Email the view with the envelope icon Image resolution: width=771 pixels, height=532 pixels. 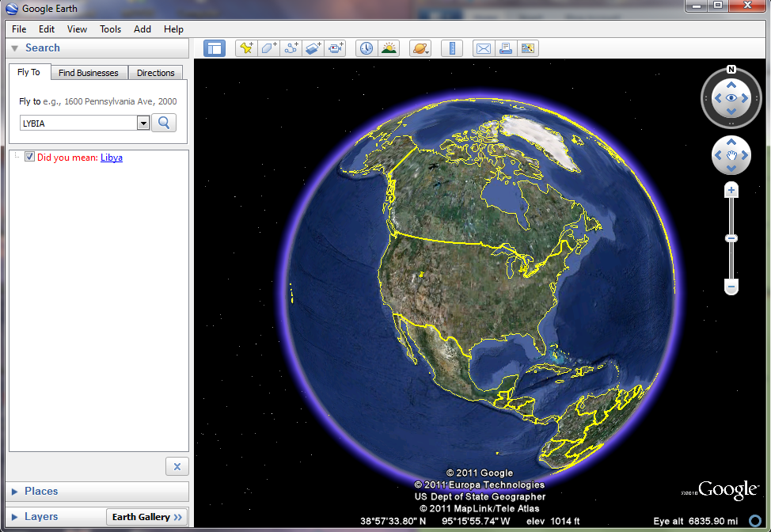(x=484, y=48)
